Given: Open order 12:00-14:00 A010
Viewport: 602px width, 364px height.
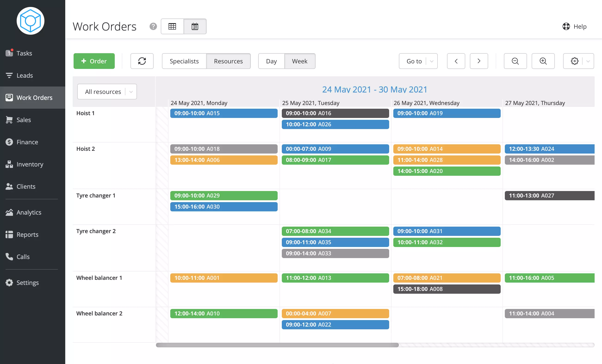Looking at the screenshot, I should [x=224, y=314].
